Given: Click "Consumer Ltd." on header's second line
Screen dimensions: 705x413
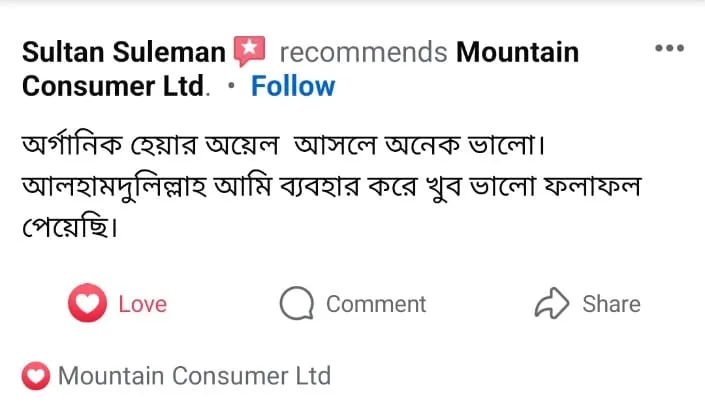Looking at the screenshot, I should pos(116,86).
